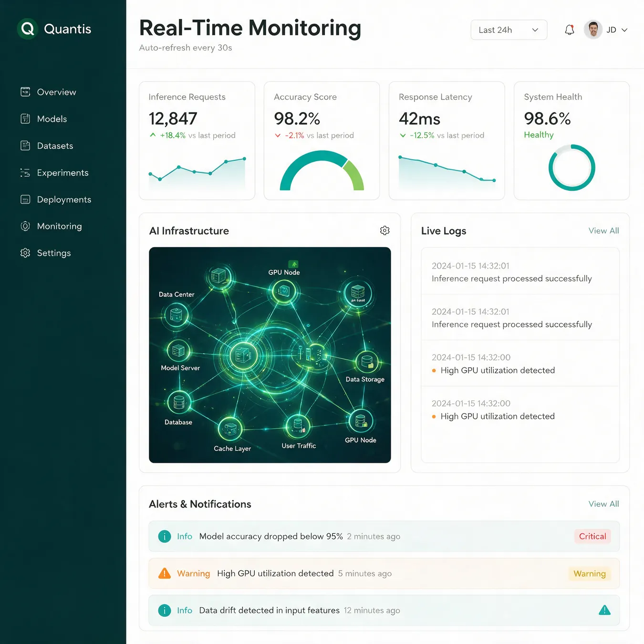The image size is (644, 644).
Task: Click the 12,847 inference requests value
Action: pyautogui.click(x=173, y=118)
